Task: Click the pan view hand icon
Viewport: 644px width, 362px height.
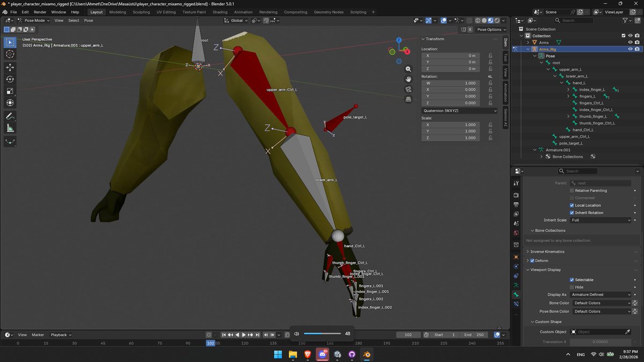Action: coord(408,79)
